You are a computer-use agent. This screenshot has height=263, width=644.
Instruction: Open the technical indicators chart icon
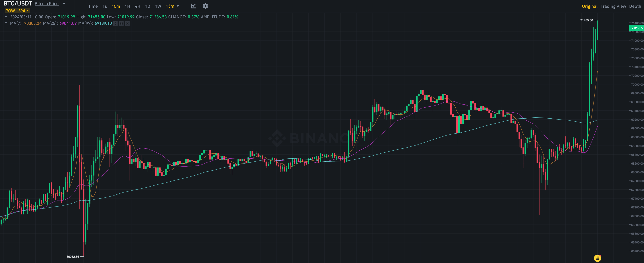click(x=193, y=6)
